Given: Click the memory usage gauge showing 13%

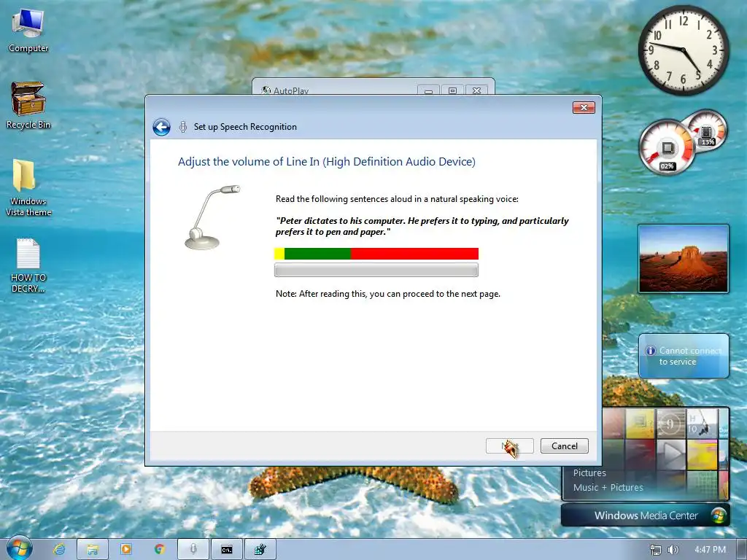Looking at the screenshot, I should point(707,130).
